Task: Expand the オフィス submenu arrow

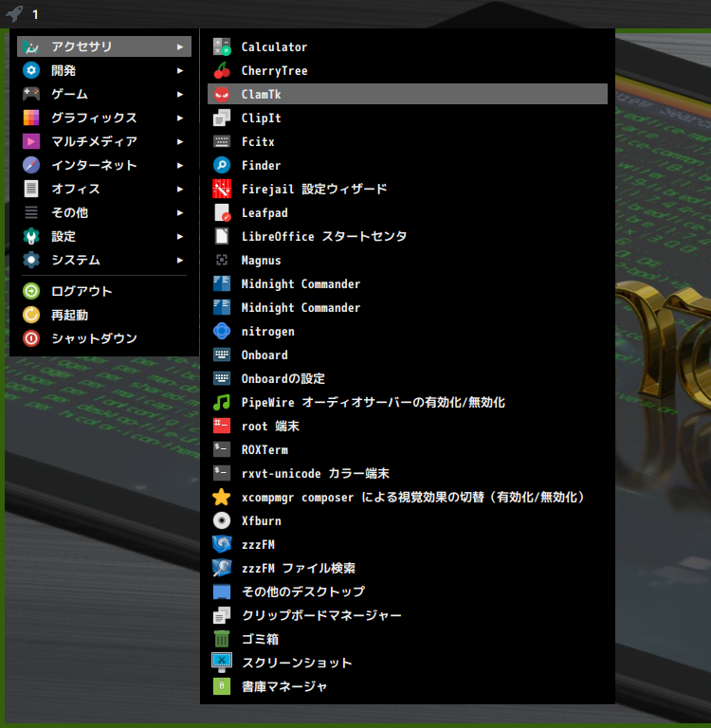Action: [x=180, y=189]
